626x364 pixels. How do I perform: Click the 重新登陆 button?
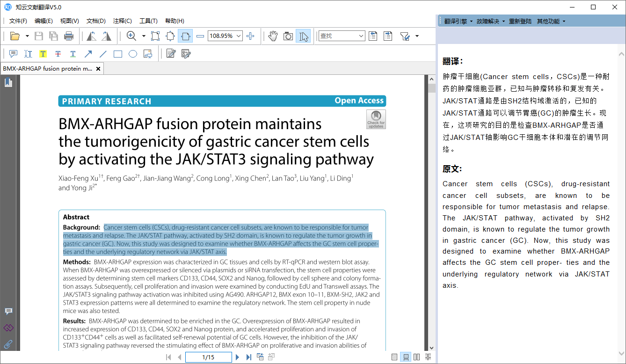(x=520, y=21)
